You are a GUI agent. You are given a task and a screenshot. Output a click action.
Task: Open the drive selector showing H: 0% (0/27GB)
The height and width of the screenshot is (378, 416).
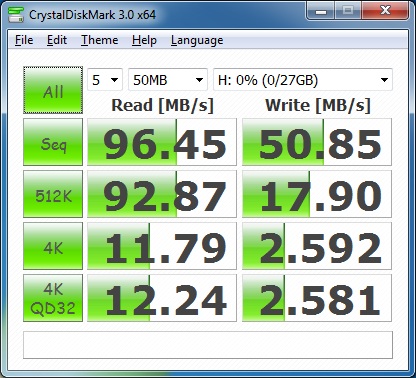(x=303, y=80)
